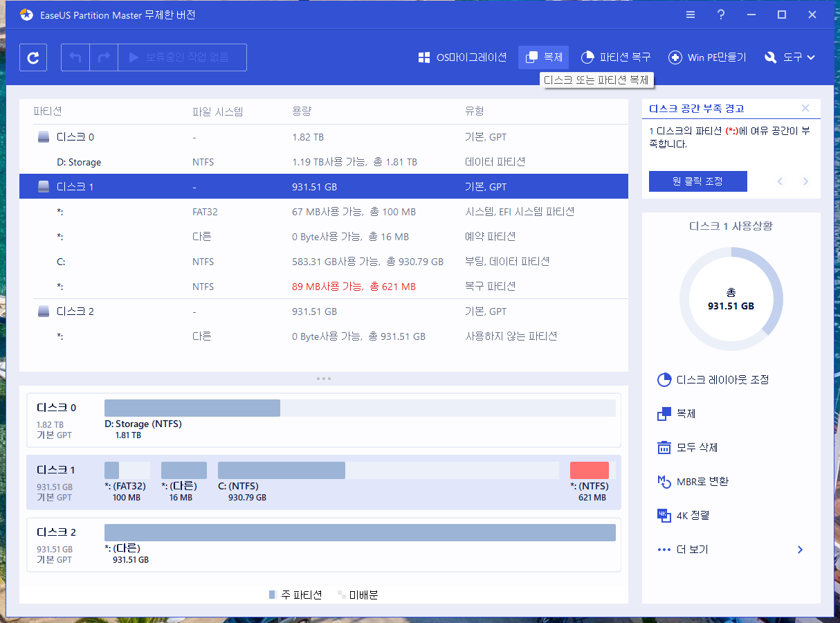The image size is (840, 623).
Task: Select the C: NTFS partition row
Action: (324, 262)
